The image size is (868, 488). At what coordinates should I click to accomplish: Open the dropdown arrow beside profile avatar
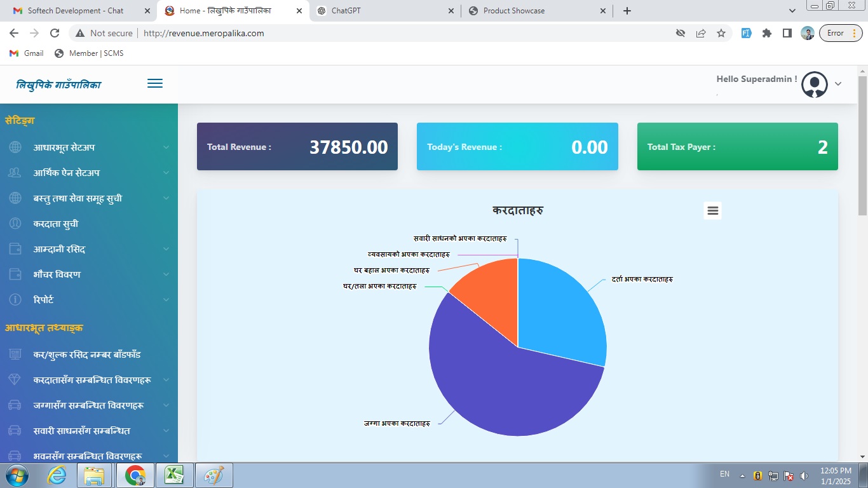[x=838, y=84]
